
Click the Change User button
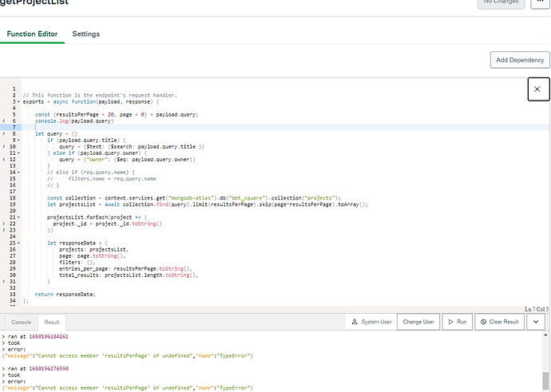[x=418, y=322]
